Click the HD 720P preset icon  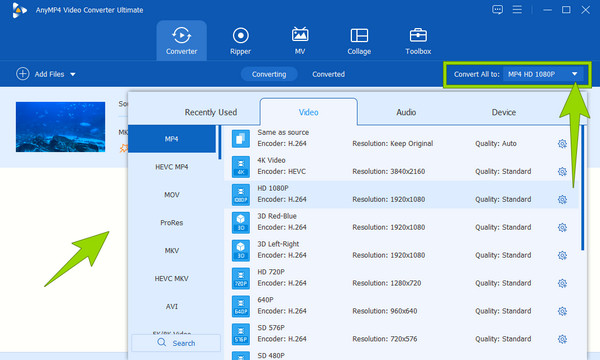click(241, 278)
